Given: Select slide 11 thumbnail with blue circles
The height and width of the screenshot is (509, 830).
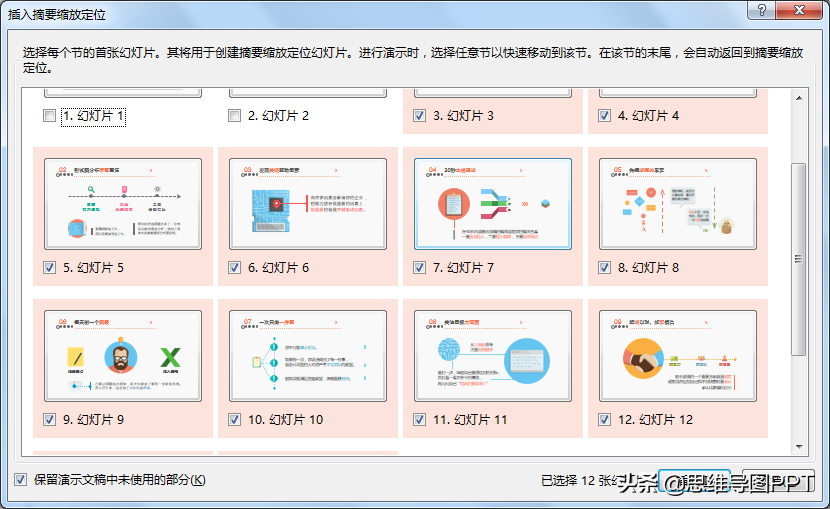Looking at the screenshot, I should click(x=493, y=356).
